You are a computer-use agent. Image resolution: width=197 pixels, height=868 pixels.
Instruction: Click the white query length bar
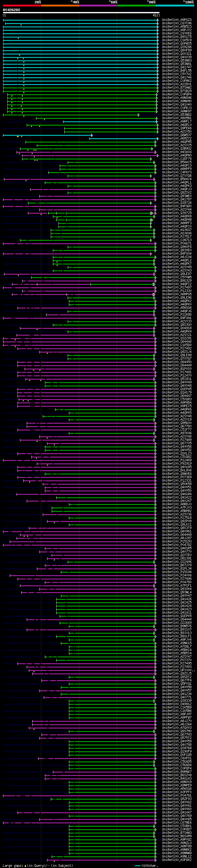point(81,12)
